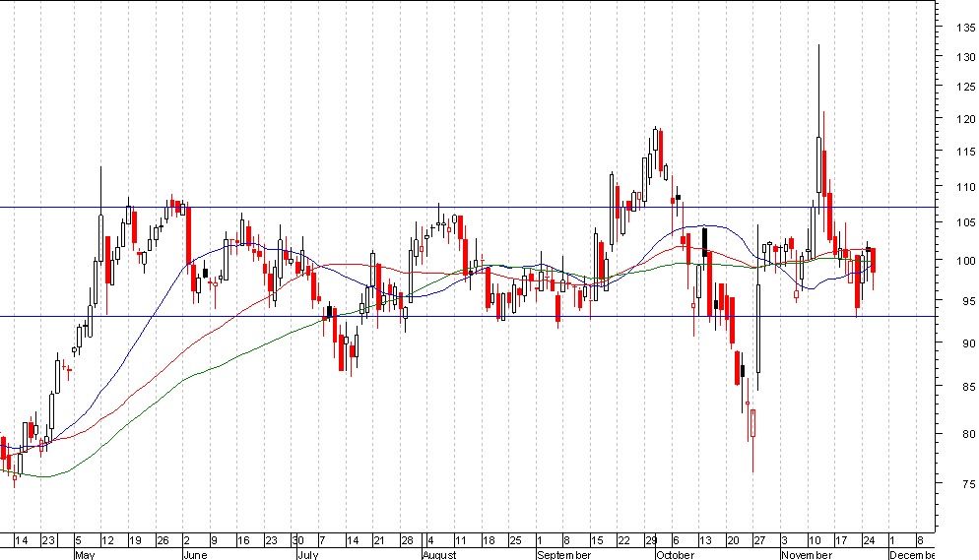Pick the 115 price axis label
Image resolution: width=979 pixels, height=560 pixels.
(965, 151)
